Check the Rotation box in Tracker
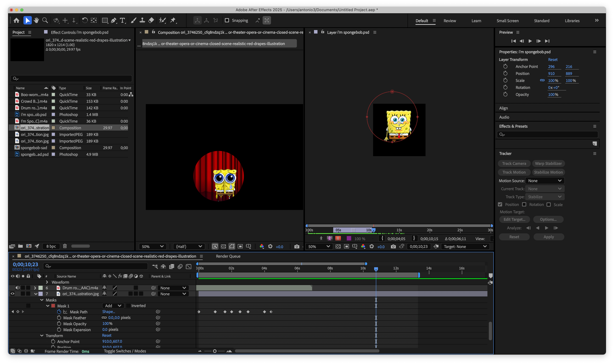Image resolution: width=614 pixels, height=364 pixels. pos(524,205)
